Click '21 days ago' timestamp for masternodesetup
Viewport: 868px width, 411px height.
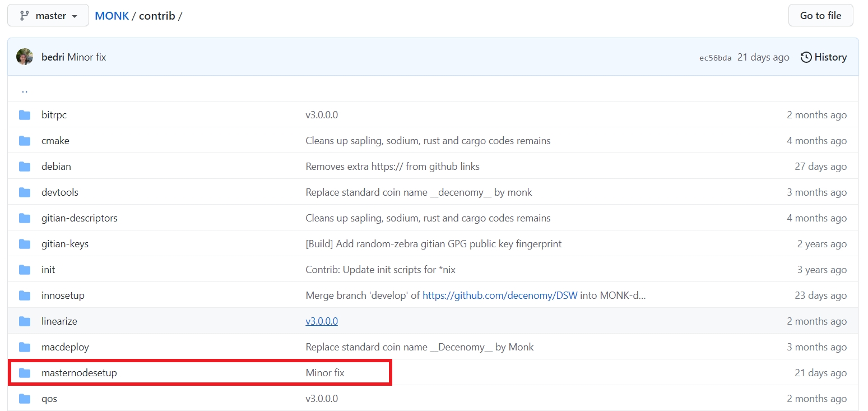[x=820, y=373]
